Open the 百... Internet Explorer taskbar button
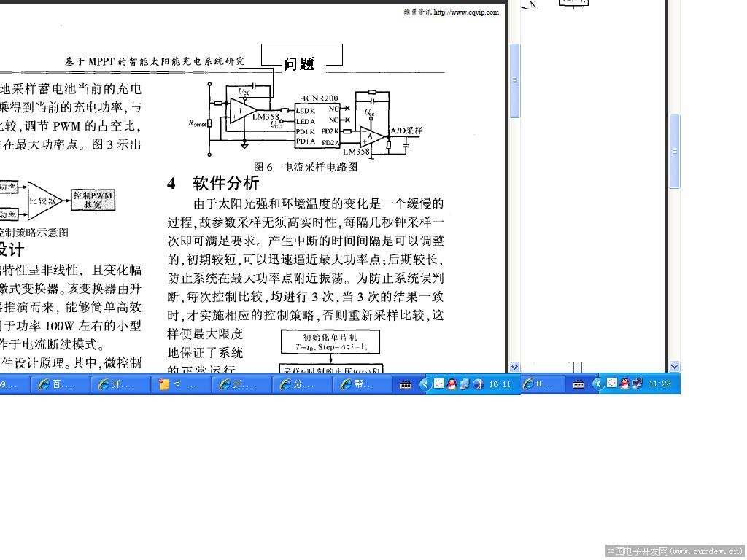Viewport: 747px width, 560px height. [x=59, y=384]
